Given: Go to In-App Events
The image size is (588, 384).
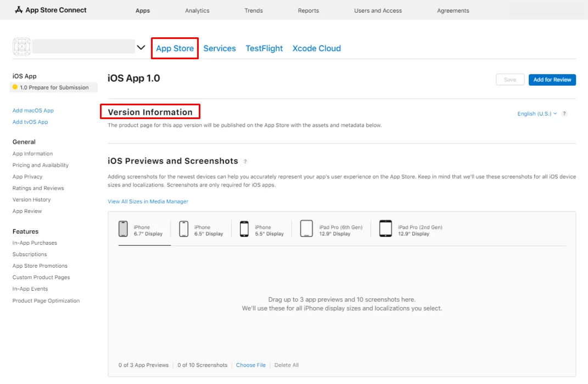Looking at the screenshot, I should 30,289.
